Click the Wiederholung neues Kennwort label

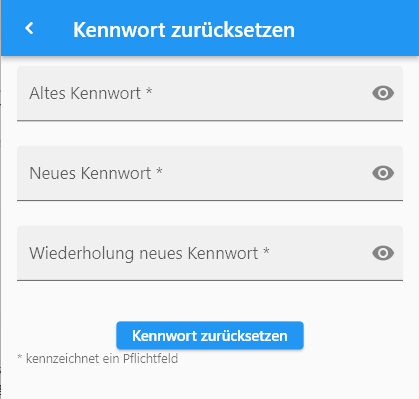point(144,254)
